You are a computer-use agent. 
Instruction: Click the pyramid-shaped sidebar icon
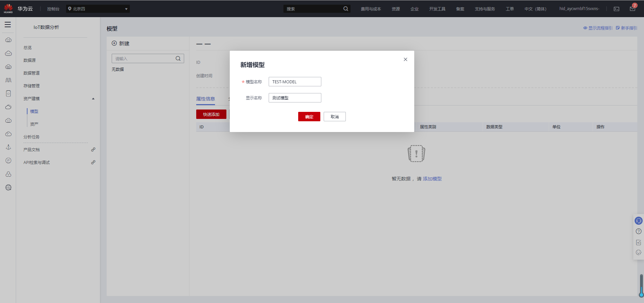8,147
